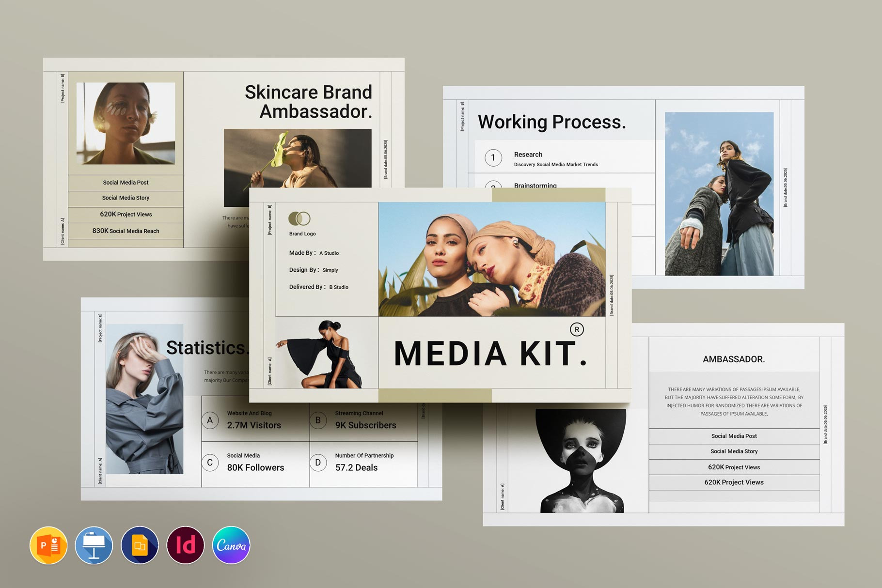The image size is (882, 588).
Task: Click the PowerPoint format icon
Action: (48, 545)
